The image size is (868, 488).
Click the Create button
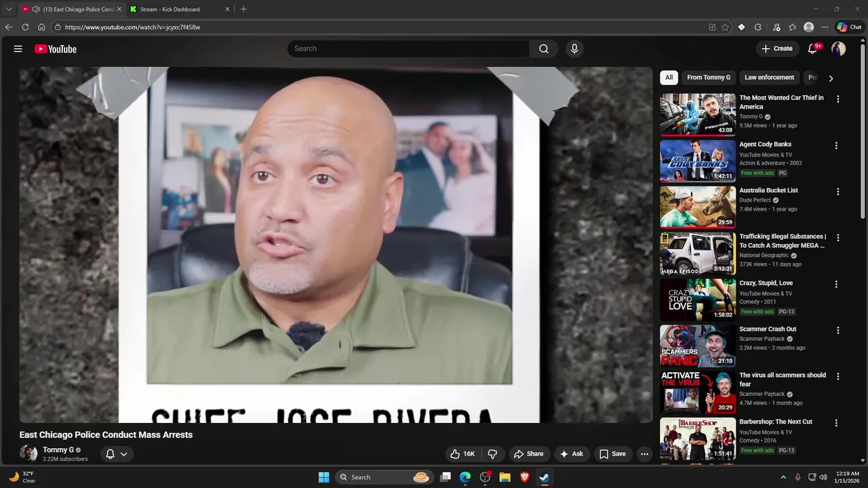(776, 49)
